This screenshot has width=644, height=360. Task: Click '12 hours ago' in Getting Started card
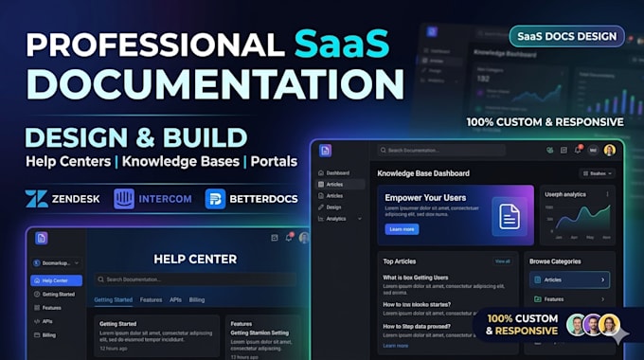pyautogui.click(x=114, y=349)
